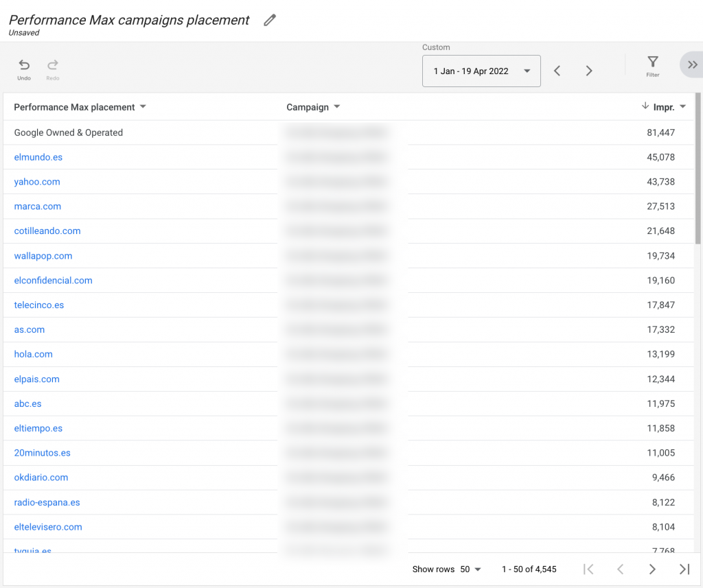Open elmundo.es placement link
The height and width of the screenshot is (588, 703).
tap(38, 157)
